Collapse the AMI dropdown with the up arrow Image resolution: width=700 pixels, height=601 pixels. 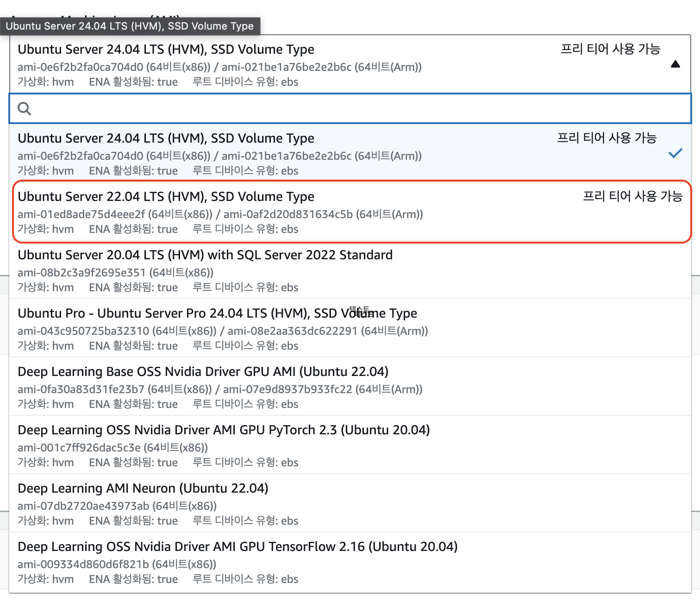click(675, 64)
